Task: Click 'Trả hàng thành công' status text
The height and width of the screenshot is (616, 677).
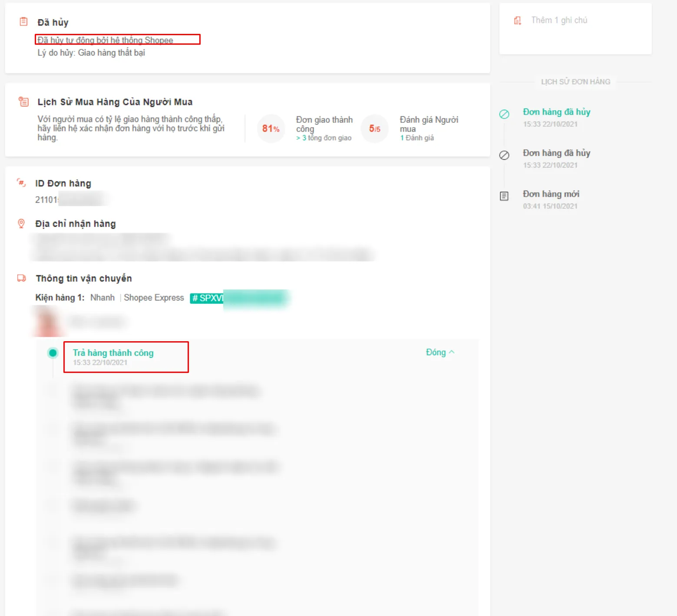Action: [x=113, y=353]
